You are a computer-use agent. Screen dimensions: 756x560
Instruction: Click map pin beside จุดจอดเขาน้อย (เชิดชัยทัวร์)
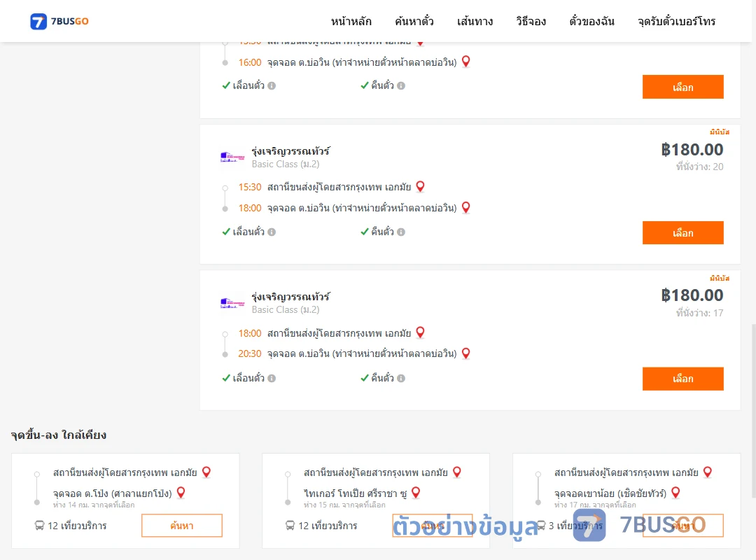(x=675, y=493)
